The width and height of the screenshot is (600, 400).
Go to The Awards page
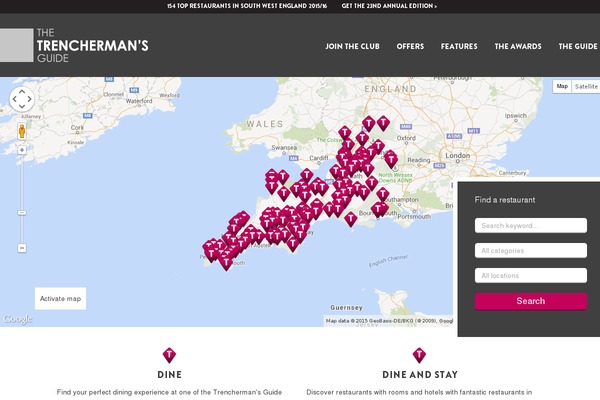point(517,46)
